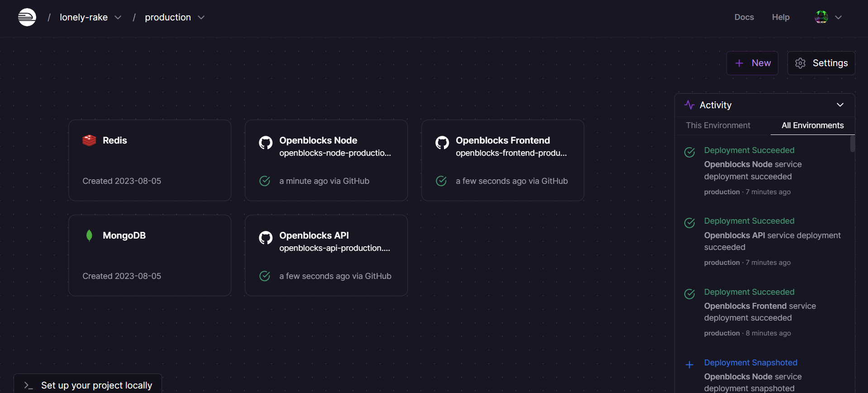This screenshot has width=868, height=393.
Task: Click success check icon on Openblocks Frontend card
Action: coord(441,181)
